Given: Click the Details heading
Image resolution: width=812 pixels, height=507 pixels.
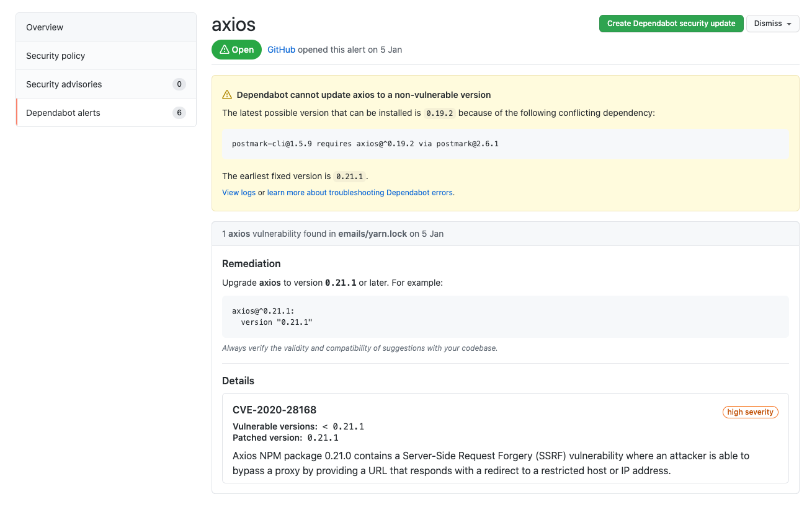Looking at the screenshot, I should point(238,381).
